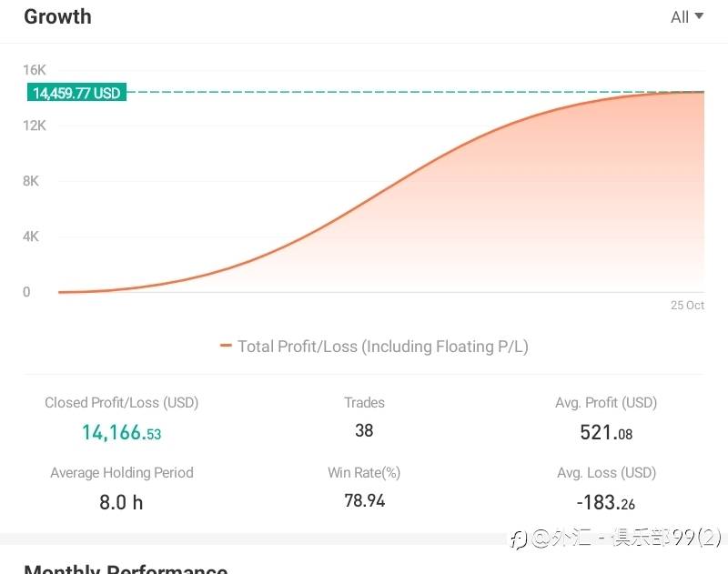Click the Avg. Profit (USD) label
728x574 pixels.
coord(606,402)
